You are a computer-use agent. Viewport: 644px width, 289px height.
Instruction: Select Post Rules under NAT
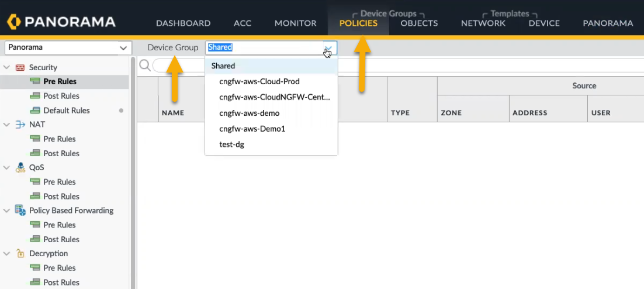(61, 153)
